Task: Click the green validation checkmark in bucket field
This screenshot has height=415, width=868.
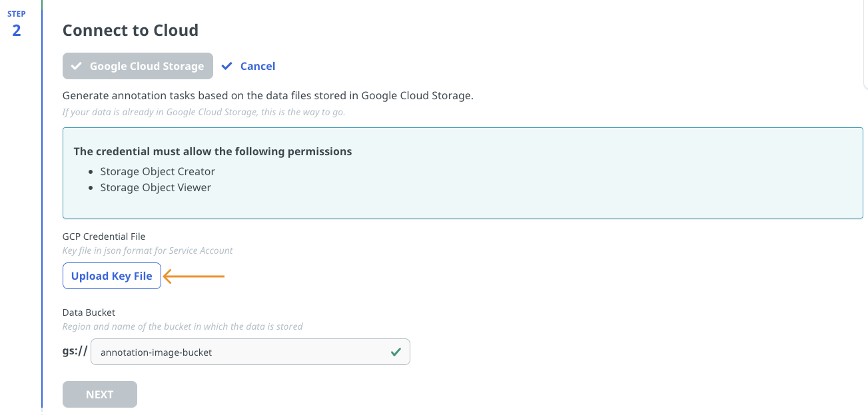Action: coord(396,352)
